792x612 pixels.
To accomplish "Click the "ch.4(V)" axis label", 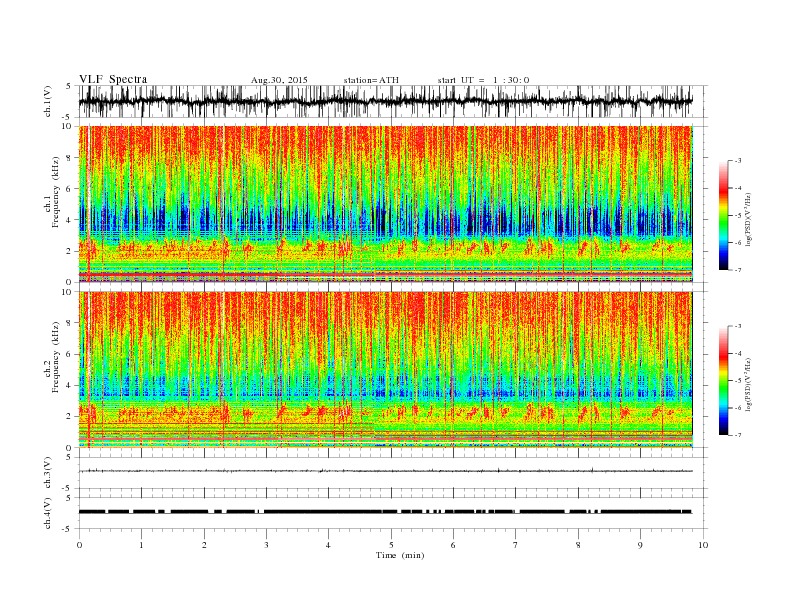I will [x=48, y=514].
